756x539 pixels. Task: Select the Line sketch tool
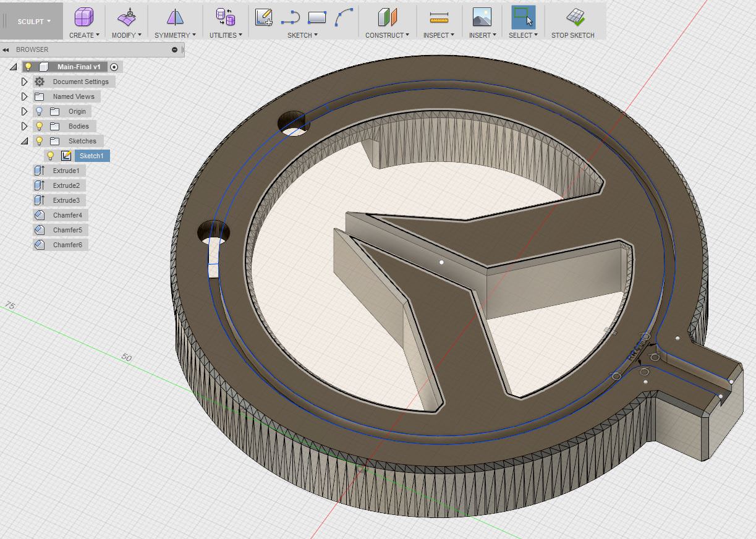[x=290, y=18]
